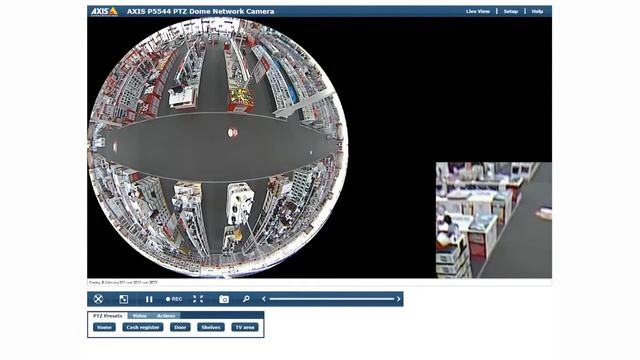
Task: Switch to the Video tab
Action: pyautogui.click(x=140, y=316)
